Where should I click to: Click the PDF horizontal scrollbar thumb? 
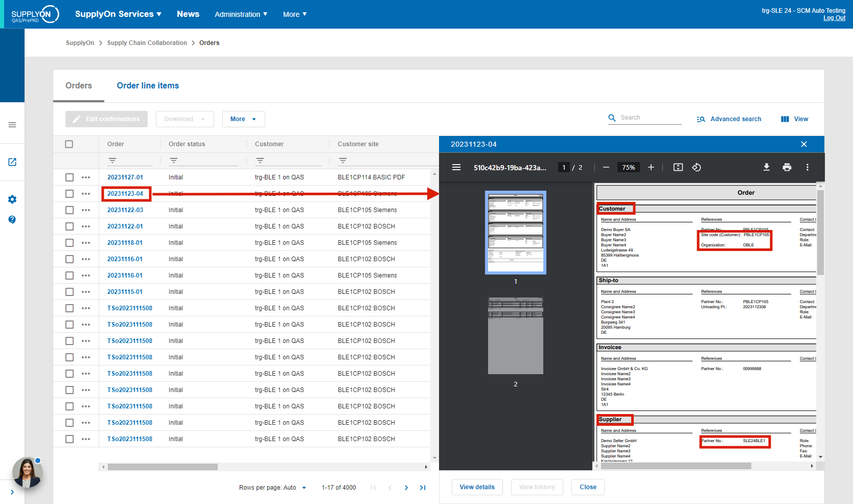(675, 466)
